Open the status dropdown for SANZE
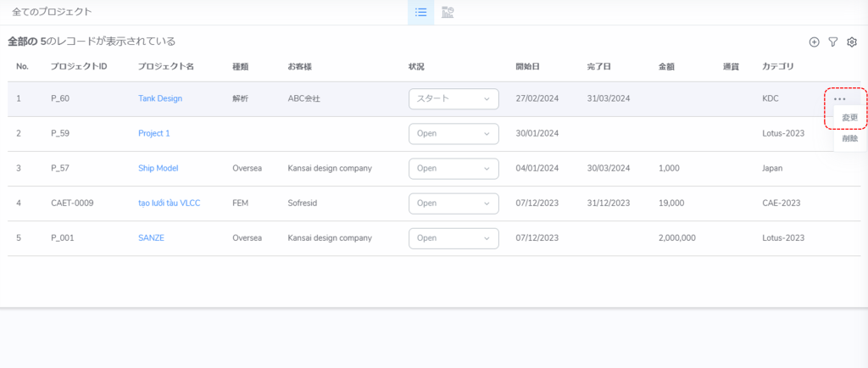Screen dimensions: 868x368 click(x=453, y=237)
